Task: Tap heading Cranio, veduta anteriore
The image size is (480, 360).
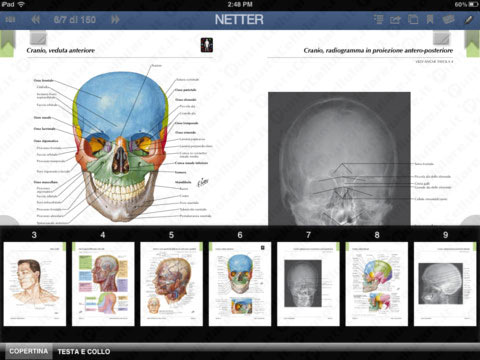Action: point(61,50)
